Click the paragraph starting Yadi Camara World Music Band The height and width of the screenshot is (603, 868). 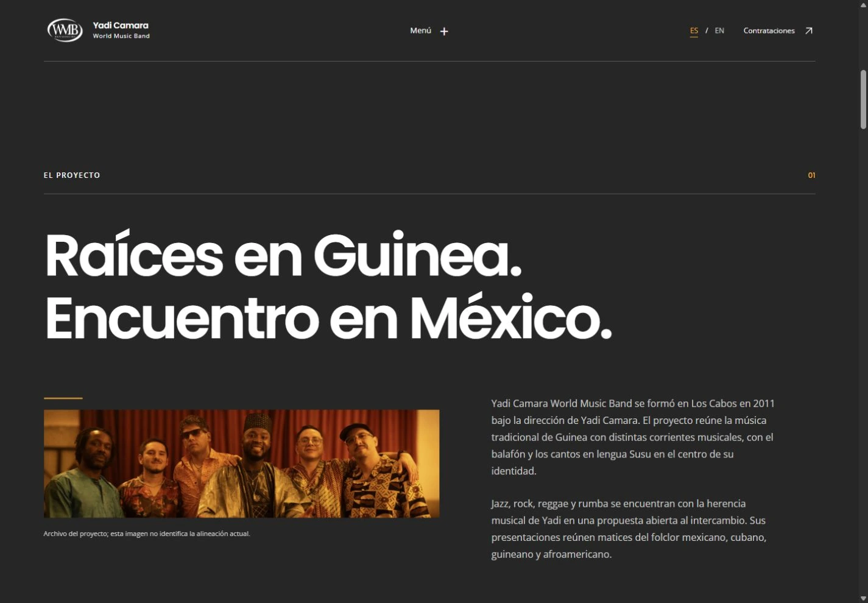coord(633,437)
